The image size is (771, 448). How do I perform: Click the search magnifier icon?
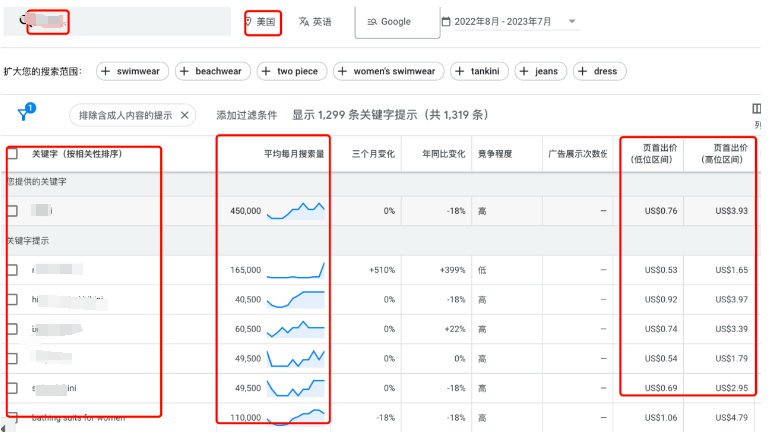19,19
